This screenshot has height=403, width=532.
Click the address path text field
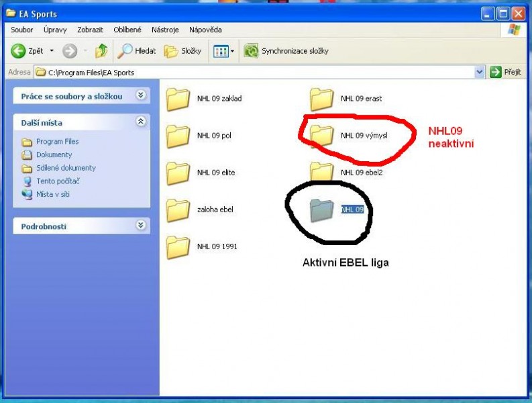[x=256, y=72]
